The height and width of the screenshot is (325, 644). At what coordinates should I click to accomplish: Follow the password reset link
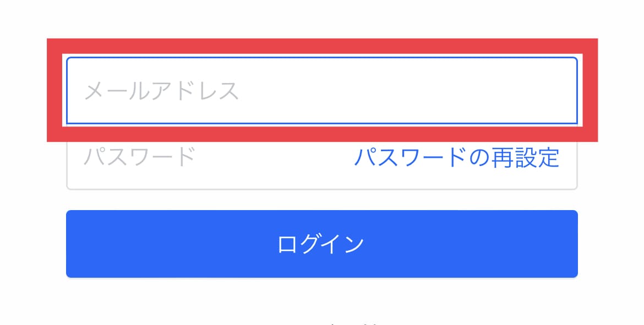click(x=457, y=157)
